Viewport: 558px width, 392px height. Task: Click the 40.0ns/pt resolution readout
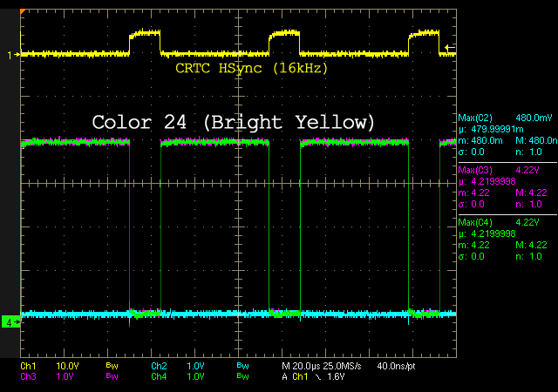pos(396,366)
